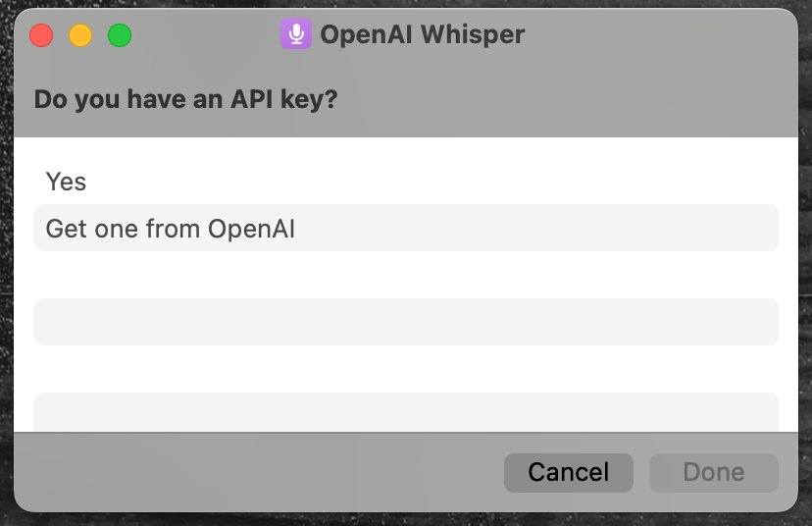Close the OpenAI Whisper dialog with red button
The width and height of the screenshot is (812, 526).
pyautogui.click(x=41, y=36)
